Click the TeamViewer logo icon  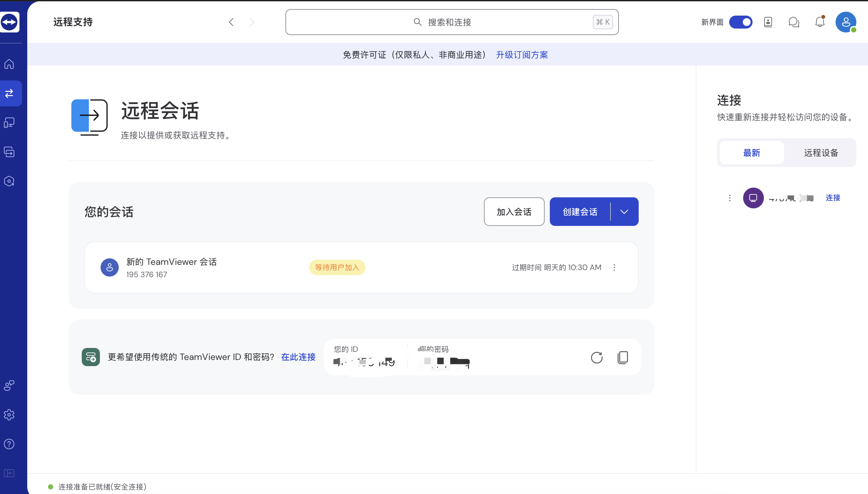(9, 22)
